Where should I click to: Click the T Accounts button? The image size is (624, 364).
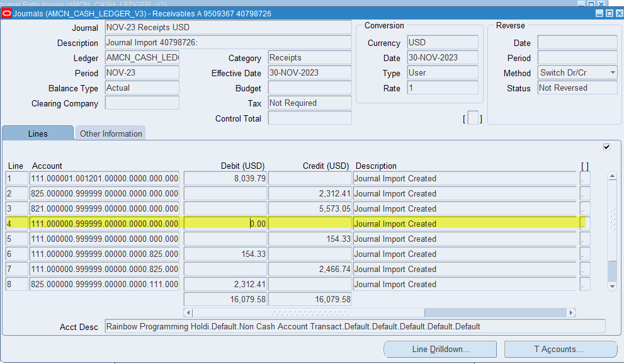[x=560, y=349]
